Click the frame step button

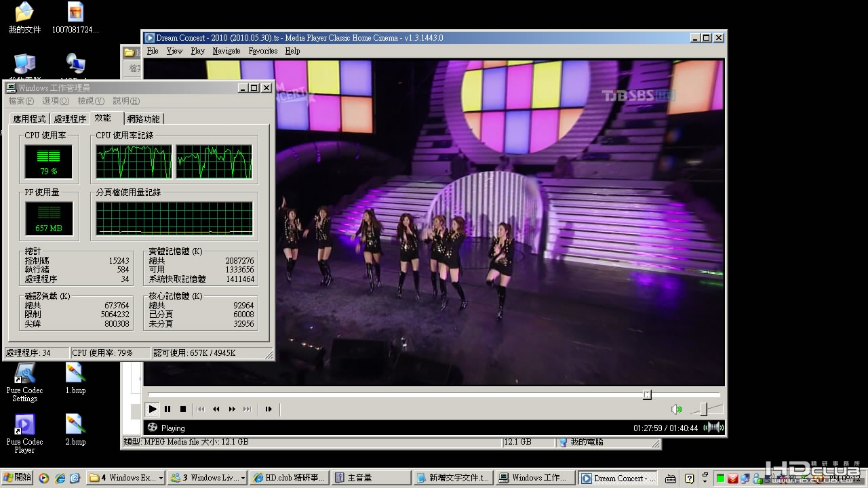(x=269, y=409)
